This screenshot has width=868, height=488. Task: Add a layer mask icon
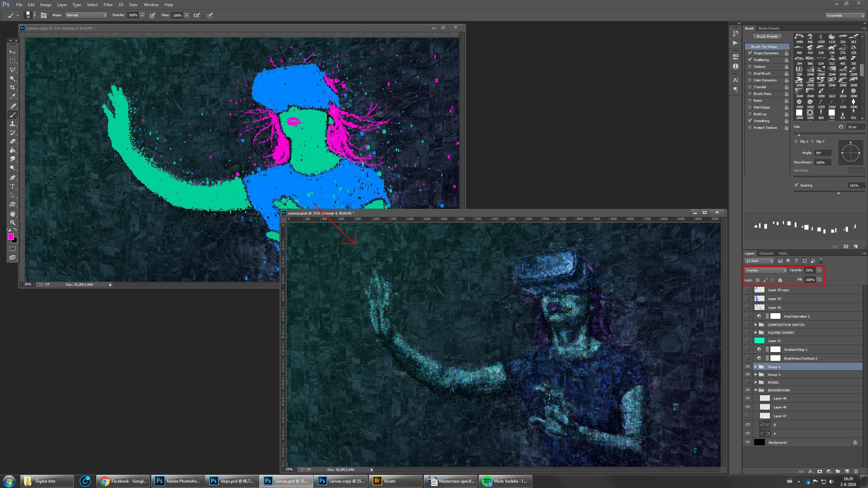point(820,471)
